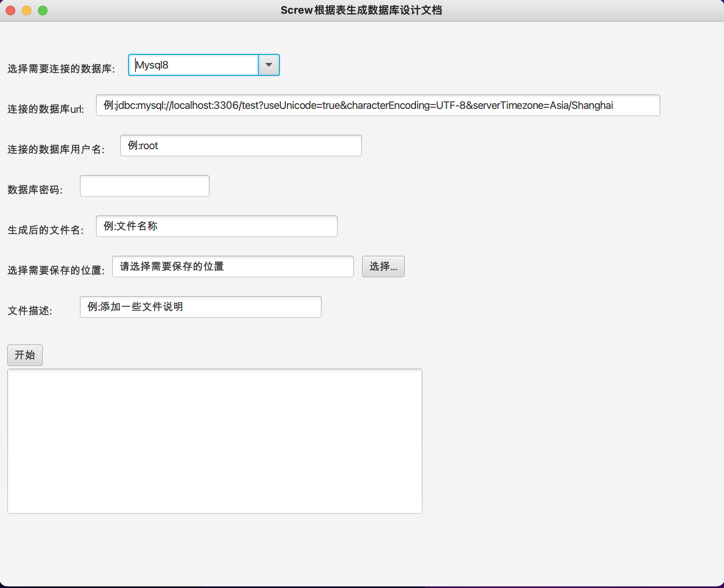Click the save location path field
The height and width of the screenshot is (588, 724).
pyautogui.click(x=233, y=267)
